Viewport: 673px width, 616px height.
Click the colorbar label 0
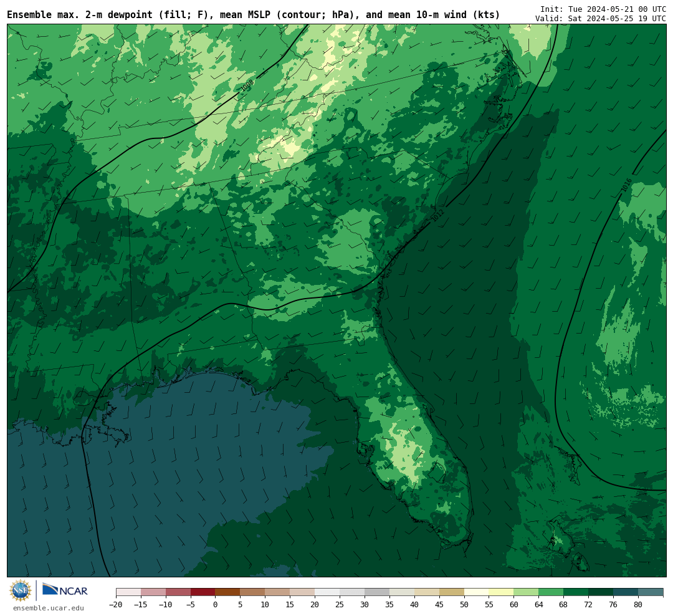point(215,605)
